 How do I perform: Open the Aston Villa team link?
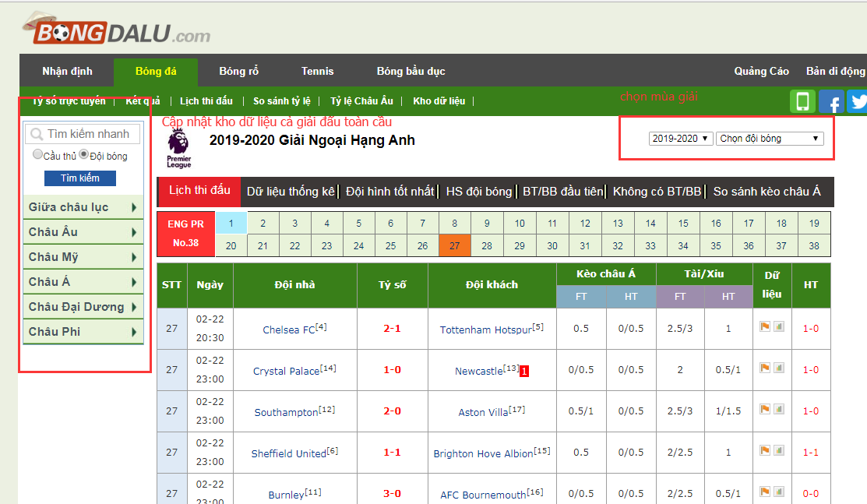483,412
